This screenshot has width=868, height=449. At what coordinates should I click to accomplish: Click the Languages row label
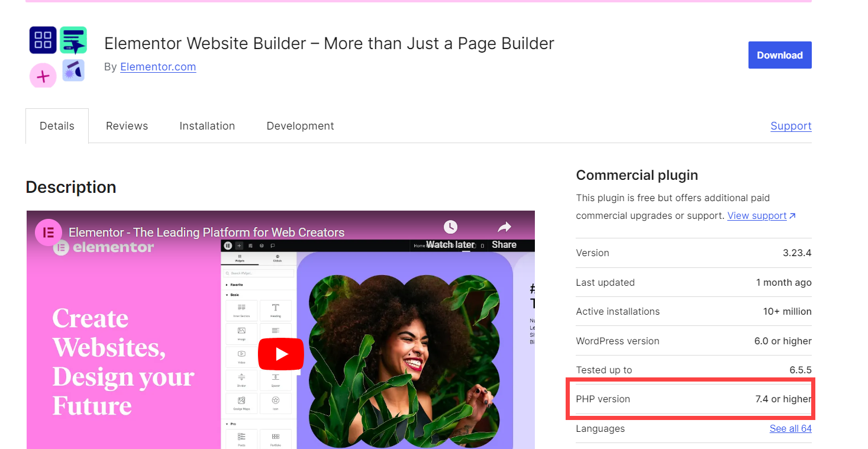[600, 429]
